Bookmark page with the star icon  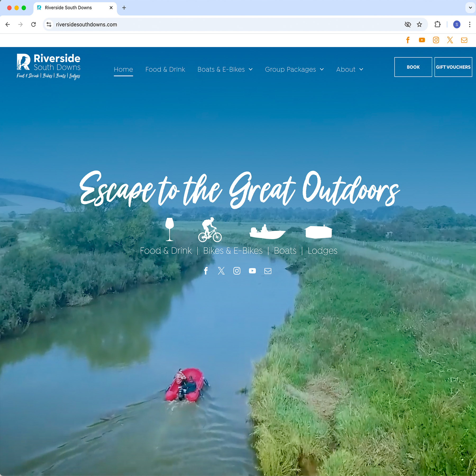click(419, 25)
